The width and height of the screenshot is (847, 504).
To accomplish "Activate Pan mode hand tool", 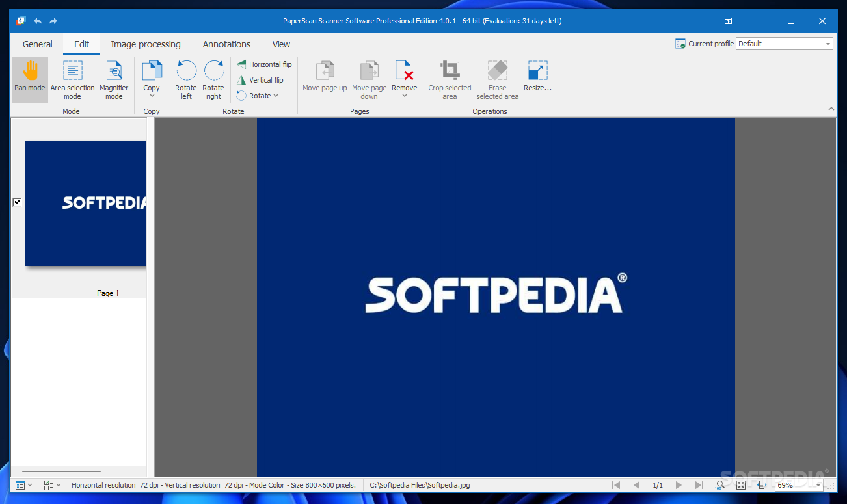I will pos(30,79).
